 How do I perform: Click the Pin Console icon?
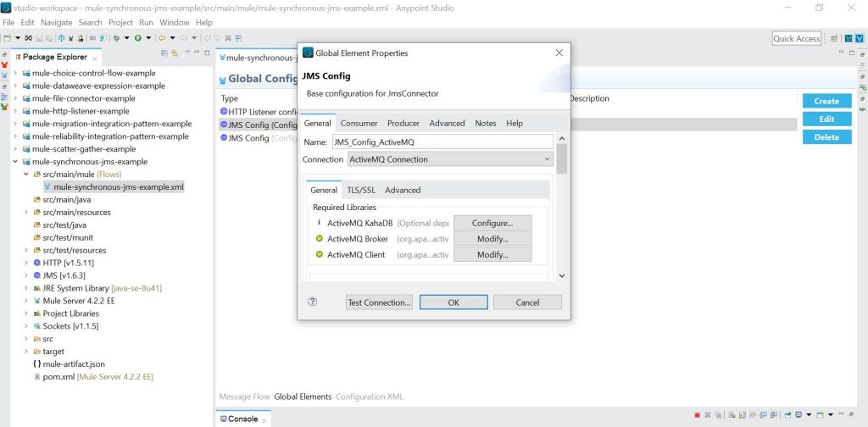[x=787, y=415]
